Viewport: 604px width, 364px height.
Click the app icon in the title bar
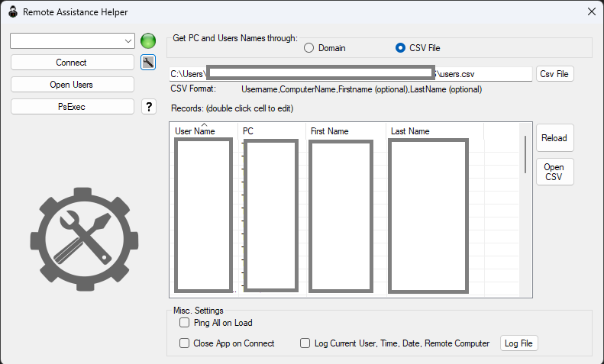[x=13, y=12]
